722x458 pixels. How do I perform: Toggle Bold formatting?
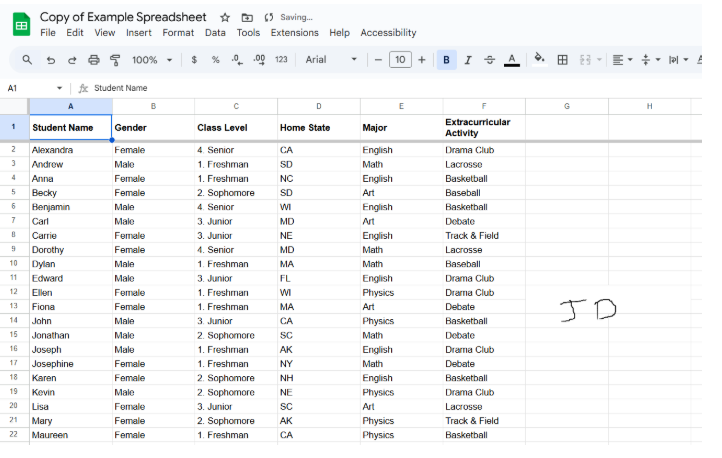coord(446,60)
